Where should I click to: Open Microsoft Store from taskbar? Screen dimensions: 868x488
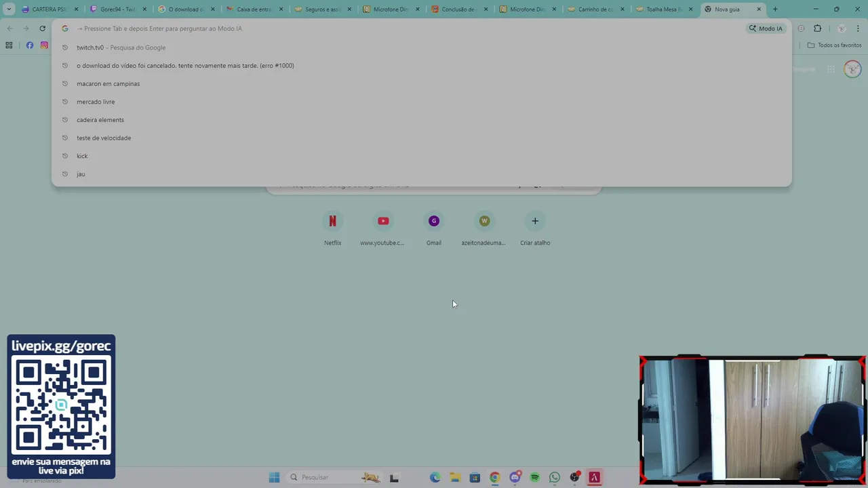tap(475, 477)
